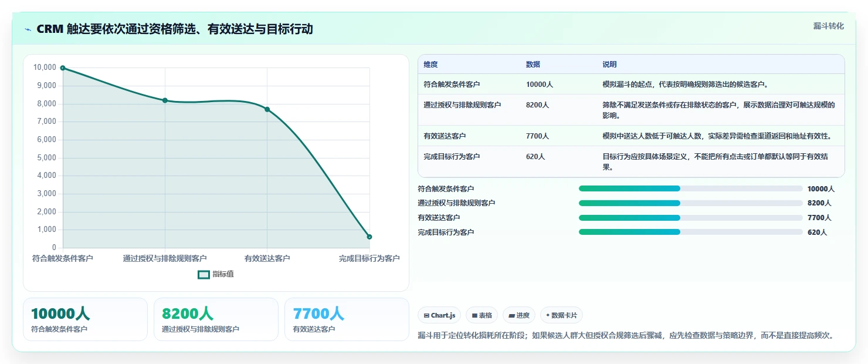Click 7700人 at the end of the progress bar
Image resolution: width=868 pixels, height=364 pixels.
819,218
